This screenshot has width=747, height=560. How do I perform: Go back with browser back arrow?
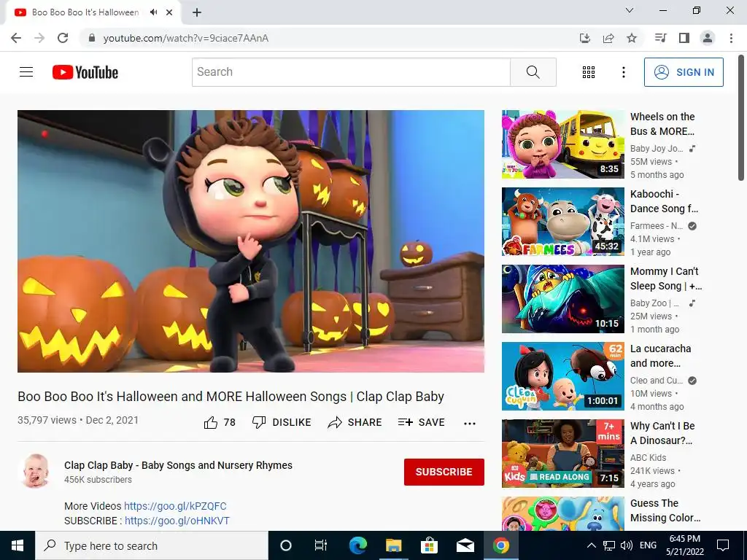tap(16, 38)
